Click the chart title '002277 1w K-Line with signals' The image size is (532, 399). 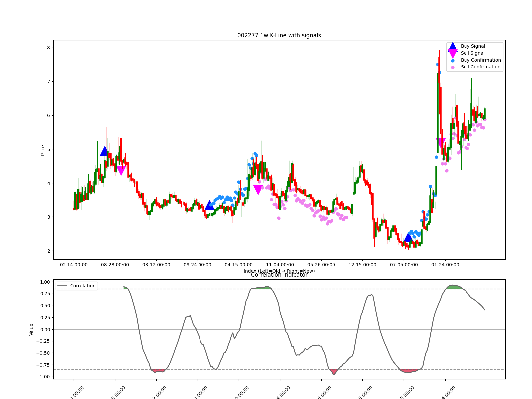(x=279, y=35)
